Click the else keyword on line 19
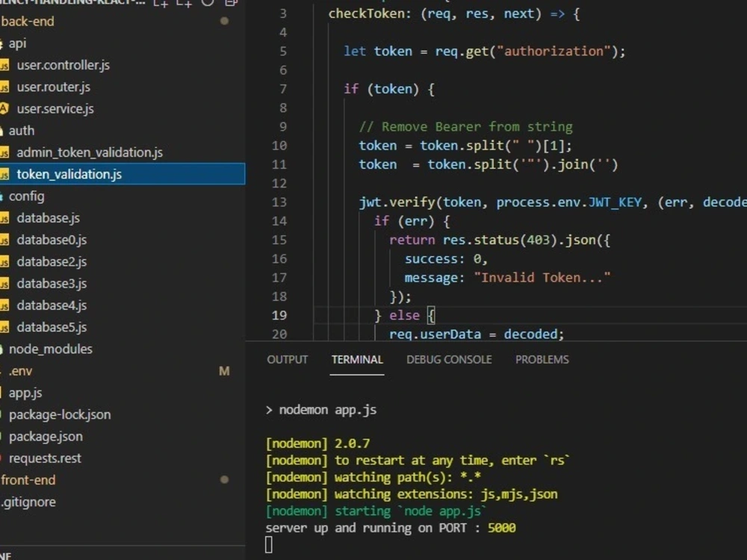Screen dimensions: 747x560 404,315
